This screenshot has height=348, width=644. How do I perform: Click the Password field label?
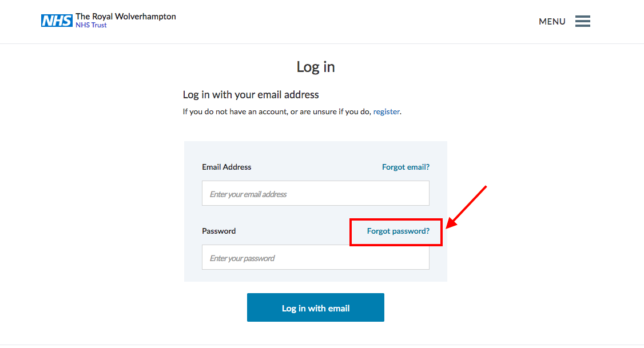tap(218, 231)
